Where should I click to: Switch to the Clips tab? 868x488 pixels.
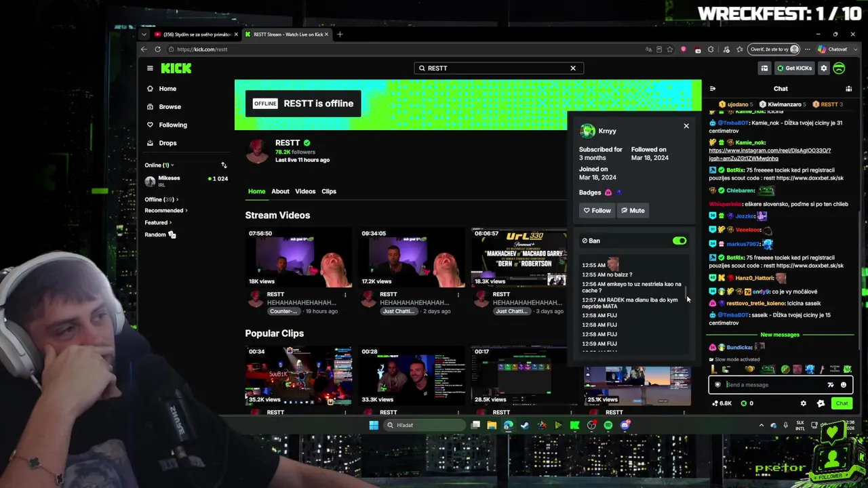(x=329, y=191)
